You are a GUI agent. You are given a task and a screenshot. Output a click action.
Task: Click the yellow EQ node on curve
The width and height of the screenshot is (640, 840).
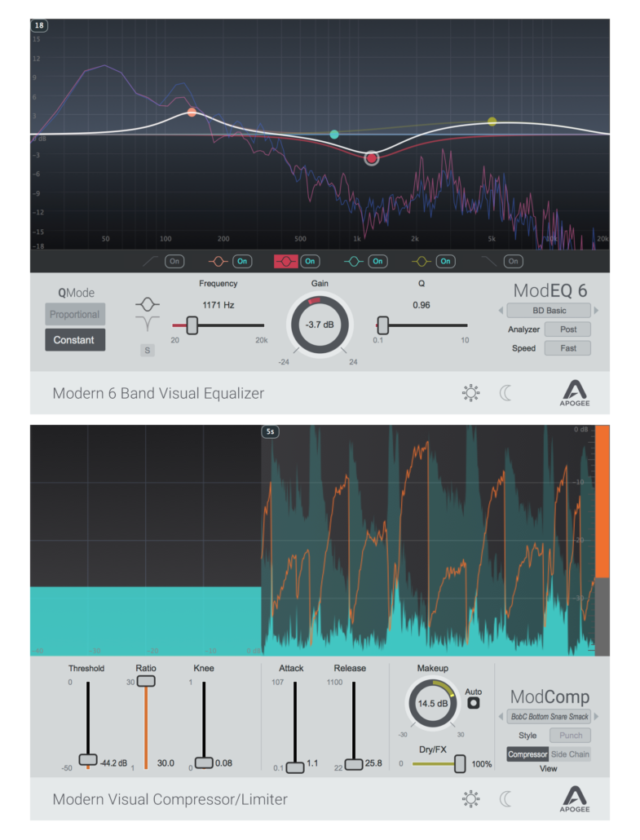coord(492,122)
